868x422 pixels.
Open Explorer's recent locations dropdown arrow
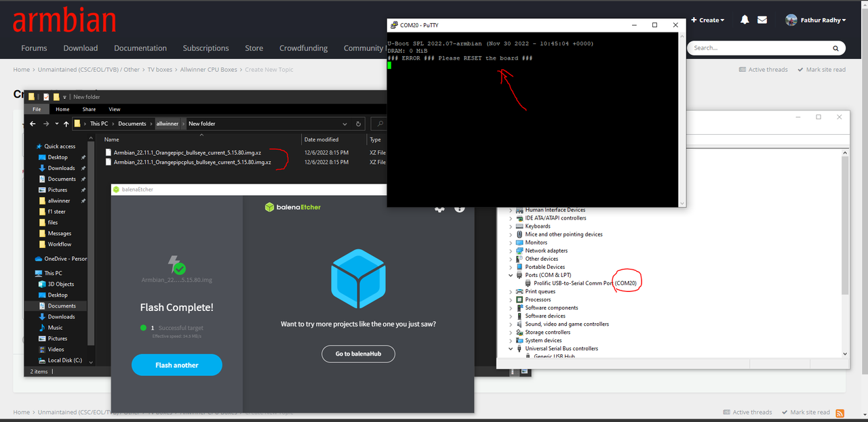coord(56,124)
